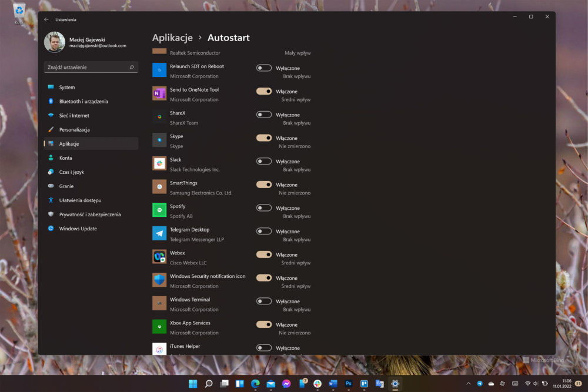Image resolution: width=588 pixels, height=392 pixels.
Task: Open Maciej Gajewski account profile picture
Action: tap(54, 42)
